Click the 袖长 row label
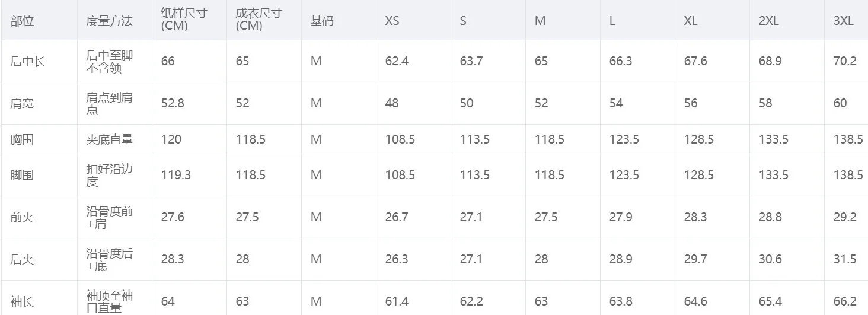 pyautogui.click(x=23, y=301)
